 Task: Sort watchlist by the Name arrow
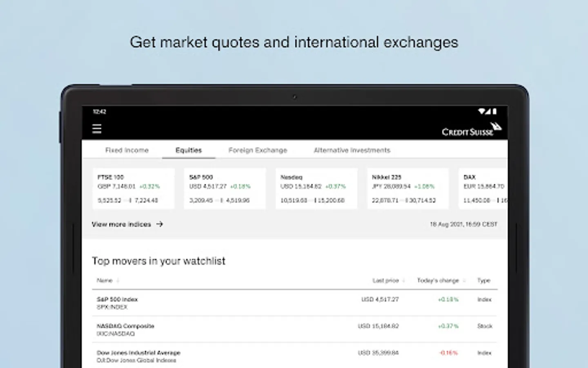(118, 280)
